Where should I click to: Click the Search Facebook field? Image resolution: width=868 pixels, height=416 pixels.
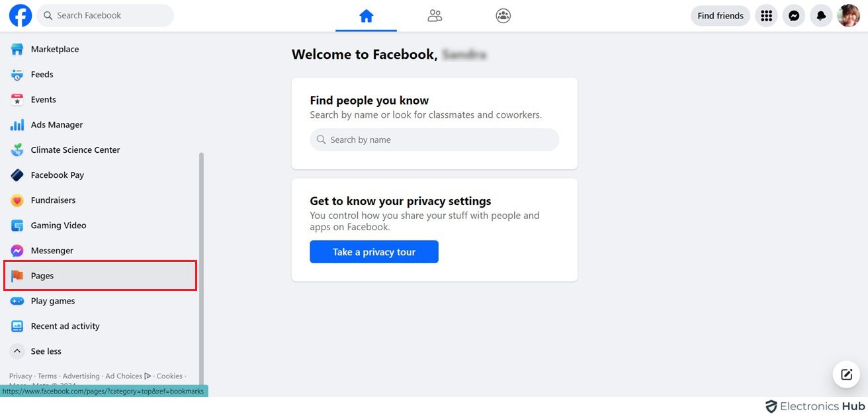(106, 15)
